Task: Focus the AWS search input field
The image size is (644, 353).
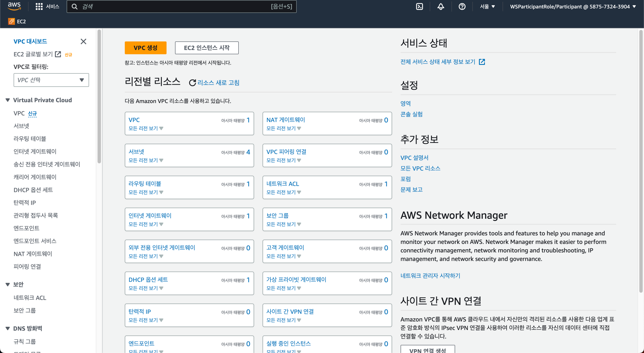Action: [x=181, y=6]
